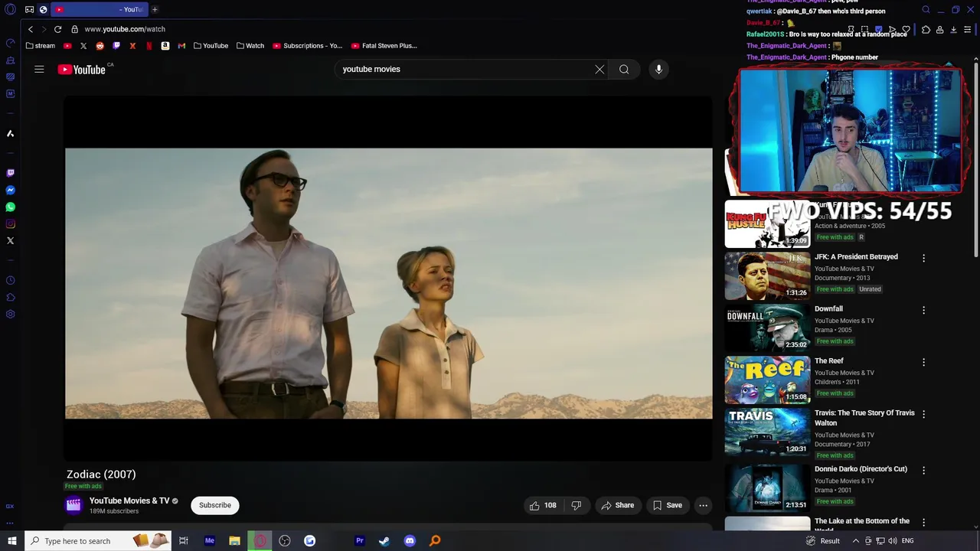Open YouTube Movies & TV channel link
The width and height of the screenshot is (980, 551).
[x=129, y=500]
